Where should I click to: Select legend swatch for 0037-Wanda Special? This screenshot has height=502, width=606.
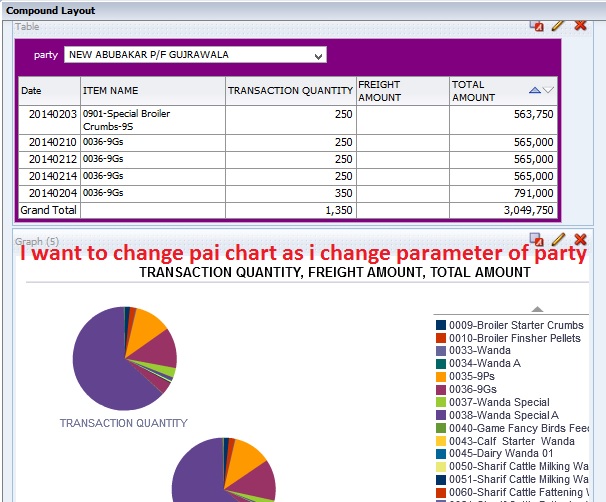click(441, 402)
